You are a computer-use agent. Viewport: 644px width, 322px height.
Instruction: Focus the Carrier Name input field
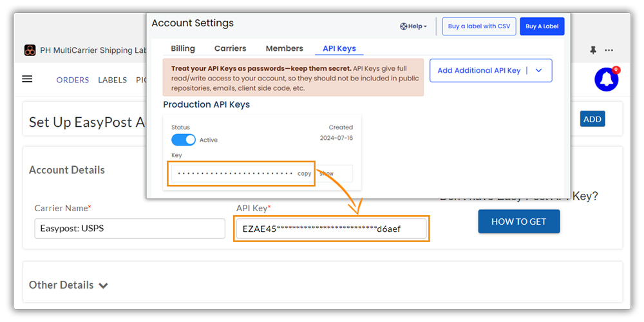click(x=130, y=229)
